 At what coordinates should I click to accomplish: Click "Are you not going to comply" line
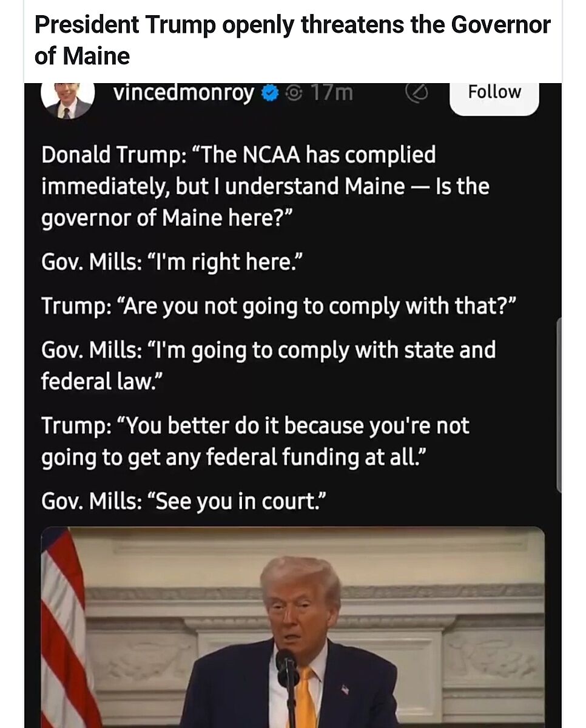tap(278, 306)
